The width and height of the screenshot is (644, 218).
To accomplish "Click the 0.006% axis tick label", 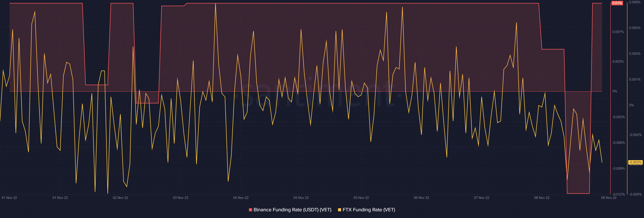I will pyautogui.click(x=635, y=2).
